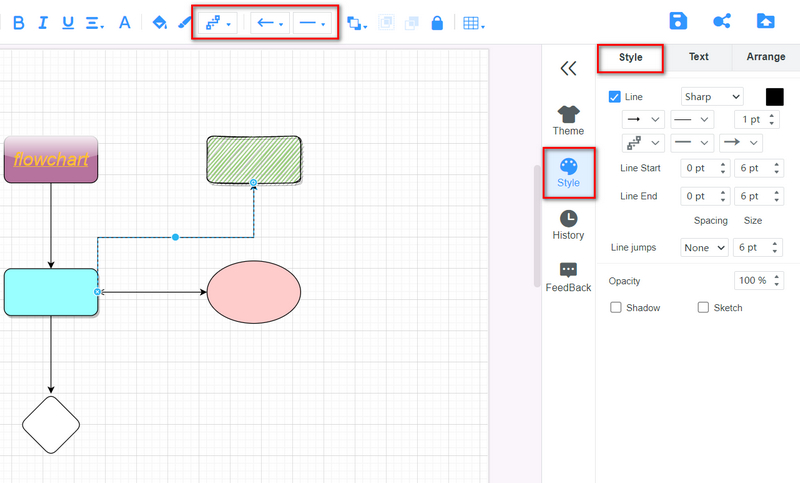
Task: Click the black line color swatch
Action: coord(775,97)
